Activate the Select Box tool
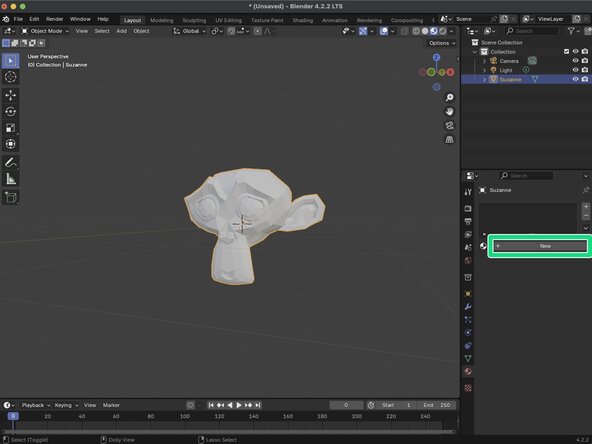The image size is (592, 444). pyautogui.click(x=11, y=61)
